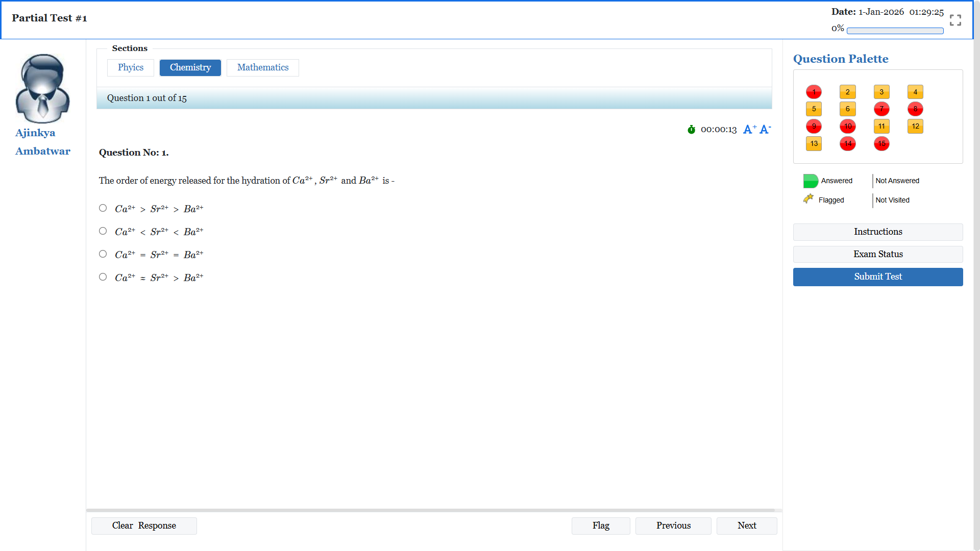Click the fullscreen toggle icon
980x551 pixels.
click(955, 20)
